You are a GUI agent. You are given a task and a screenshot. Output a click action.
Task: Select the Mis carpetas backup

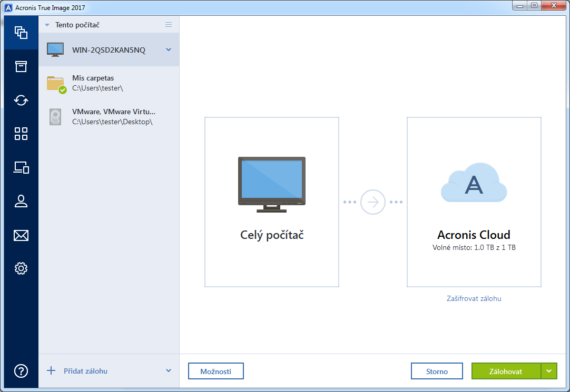(x=109, y=83)
